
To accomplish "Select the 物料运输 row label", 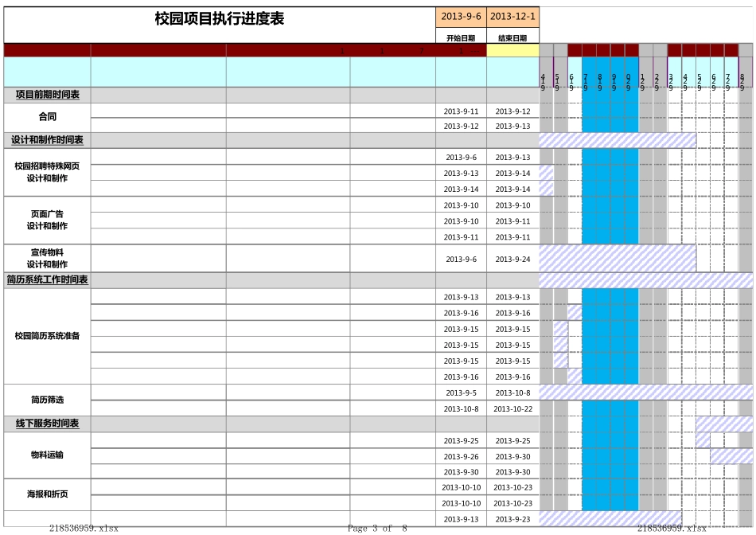I will click(47, 455).
